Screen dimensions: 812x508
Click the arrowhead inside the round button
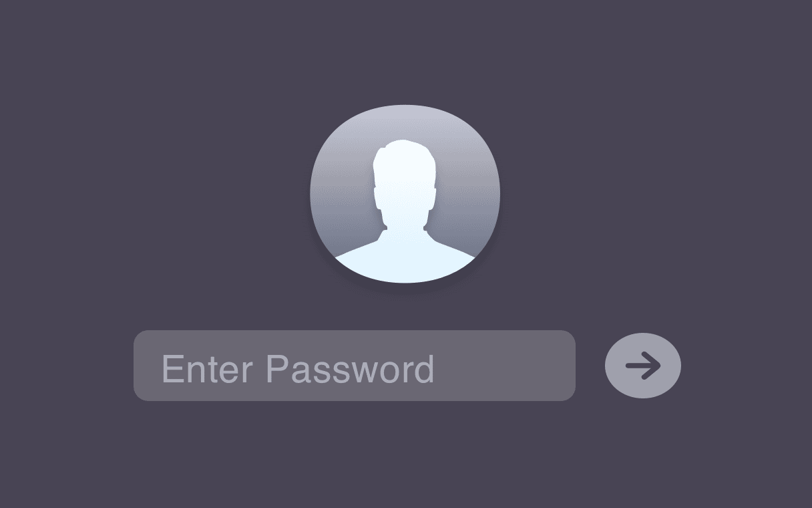tap(650, 366)
